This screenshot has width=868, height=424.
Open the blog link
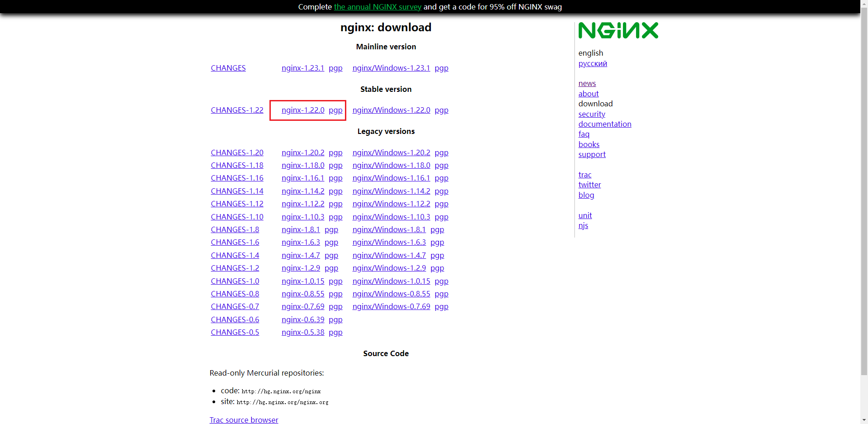[x=586, y=195]
